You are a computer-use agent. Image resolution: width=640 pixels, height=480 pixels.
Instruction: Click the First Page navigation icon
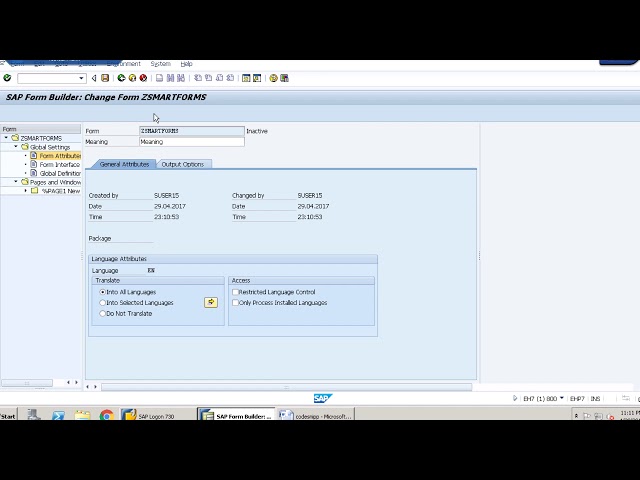tap(198, 78)
